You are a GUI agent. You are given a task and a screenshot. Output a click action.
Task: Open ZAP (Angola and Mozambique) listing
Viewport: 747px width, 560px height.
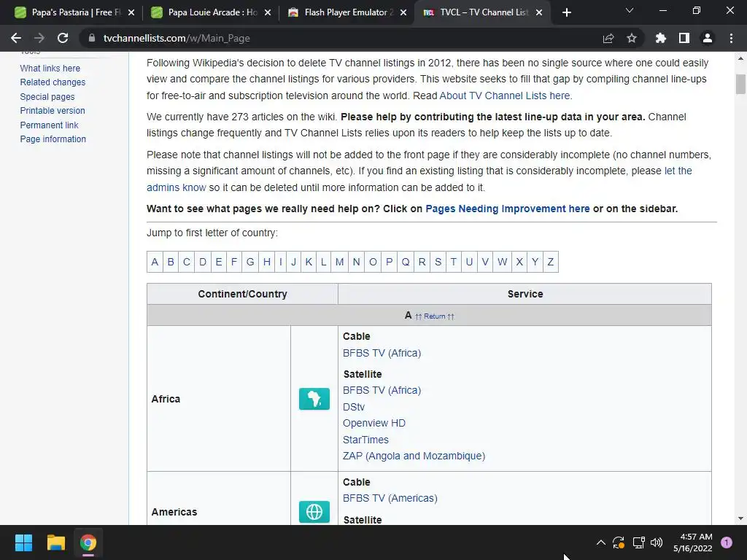(414, 456)
